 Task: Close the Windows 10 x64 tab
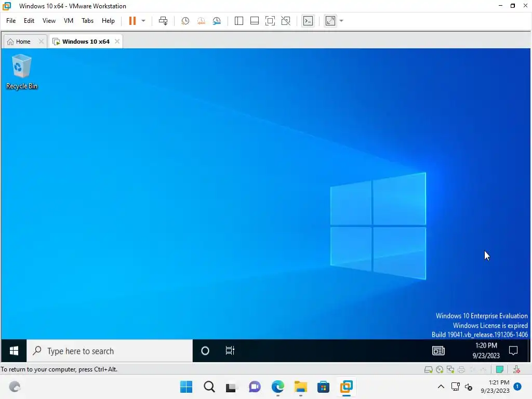point(117,42)
